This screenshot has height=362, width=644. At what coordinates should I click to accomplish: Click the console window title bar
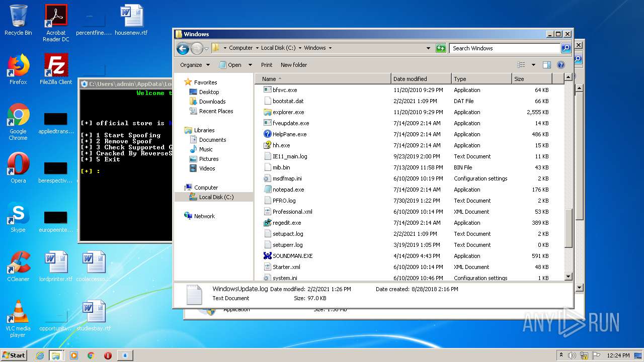[126, 84]
